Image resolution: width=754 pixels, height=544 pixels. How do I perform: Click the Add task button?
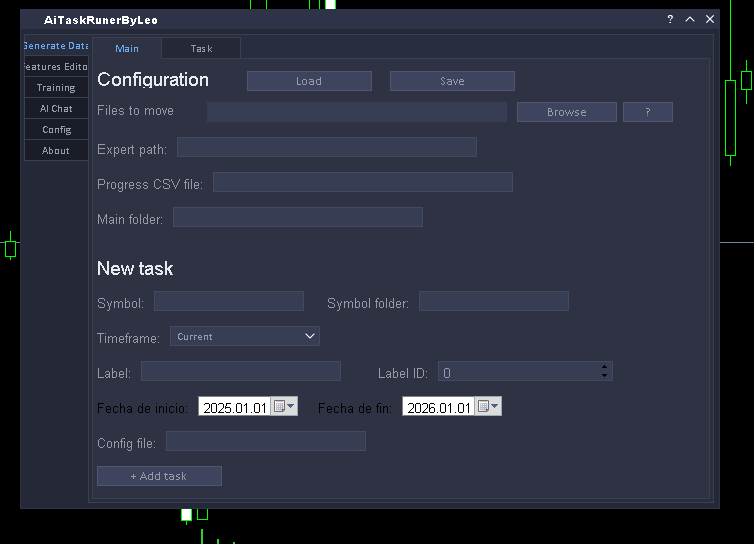[159, 476]
